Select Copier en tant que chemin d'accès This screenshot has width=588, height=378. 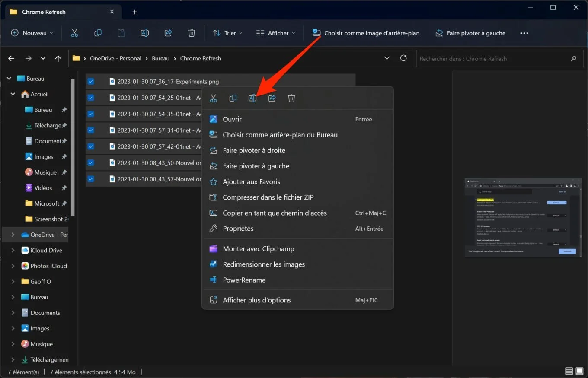(298, 213)
